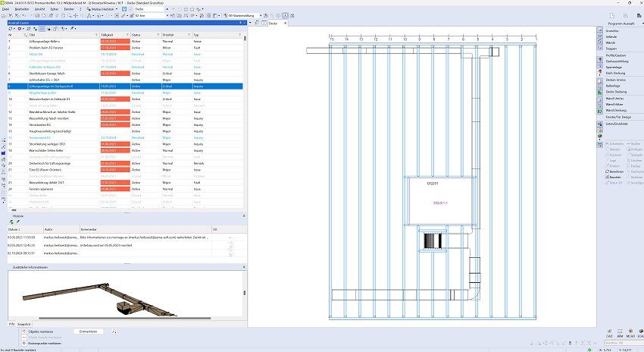
Task: Select the Decke drawing tab
Action: pyautogui.click(x=273, y=24)
